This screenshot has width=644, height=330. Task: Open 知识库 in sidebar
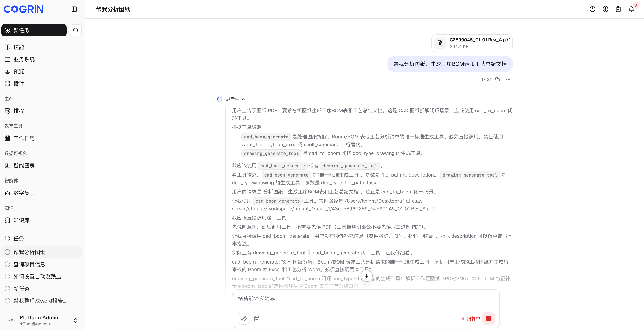[41, 220]
